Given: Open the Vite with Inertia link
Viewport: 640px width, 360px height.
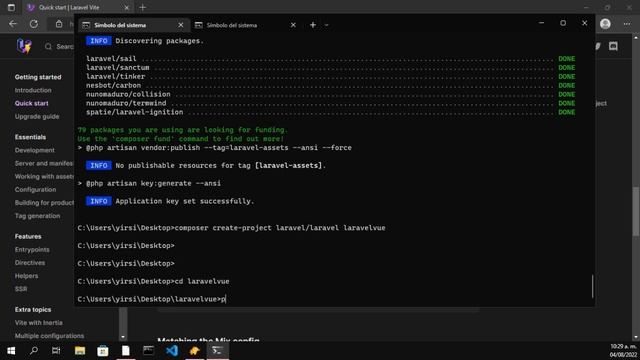Looking at the screenshot, I should pyautogui.click(x=38, y=322).
